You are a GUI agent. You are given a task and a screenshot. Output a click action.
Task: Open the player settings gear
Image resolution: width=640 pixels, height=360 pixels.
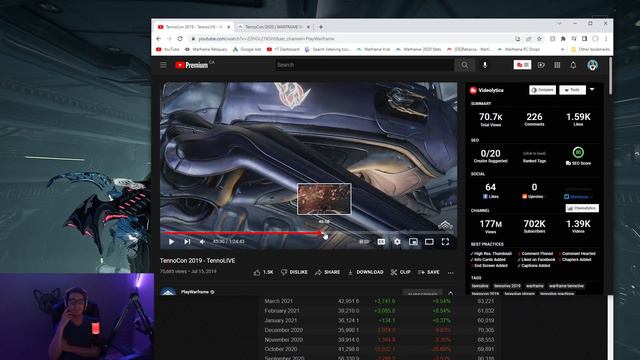point(397,242)
